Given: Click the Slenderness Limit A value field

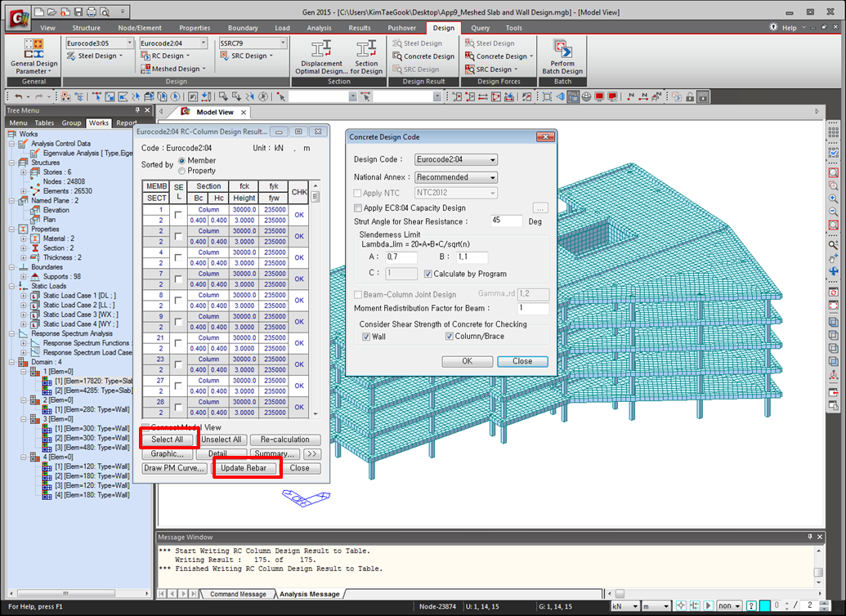Looking at the screenshot, I should (x=401, y=257).
